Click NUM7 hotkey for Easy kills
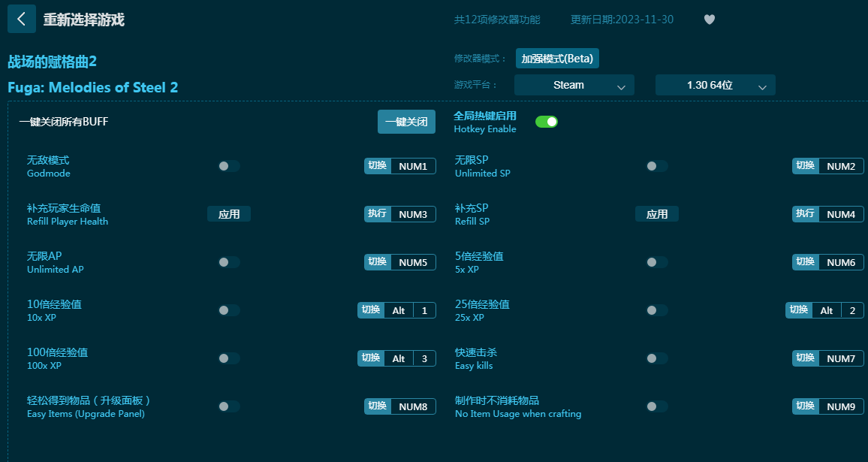This screenshot has height=462, width=868. 841,358
